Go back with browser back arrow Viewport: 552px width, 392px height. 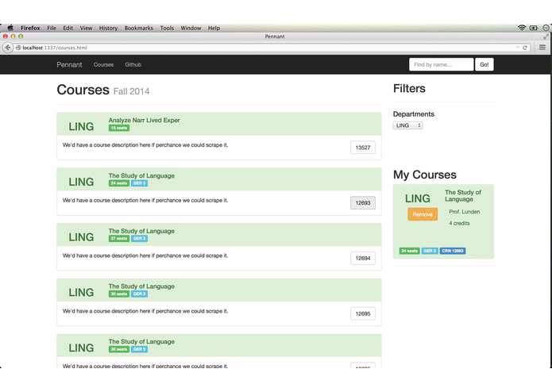click(8, 48)
